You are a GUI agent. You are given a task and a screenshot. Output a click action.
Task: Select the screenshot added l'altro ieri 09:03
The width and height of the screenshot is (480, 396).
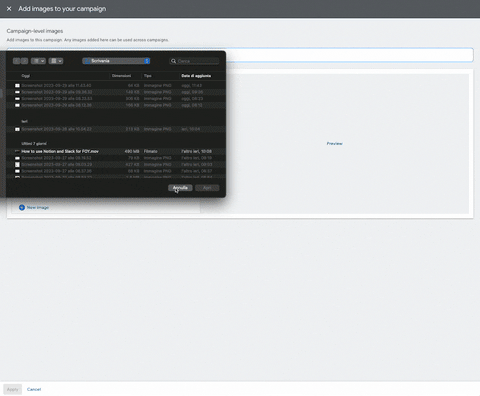pyautogui.click(x=116, y=165)
